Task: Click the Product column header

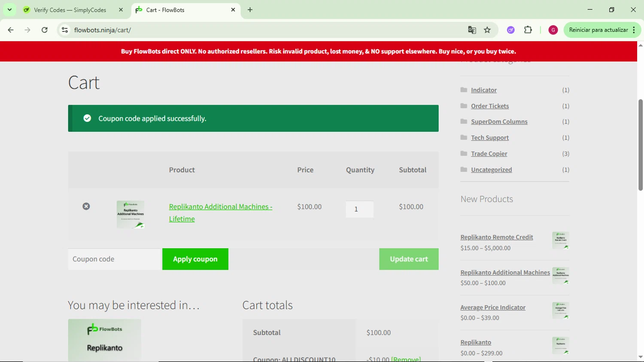Action: point(182,170)
